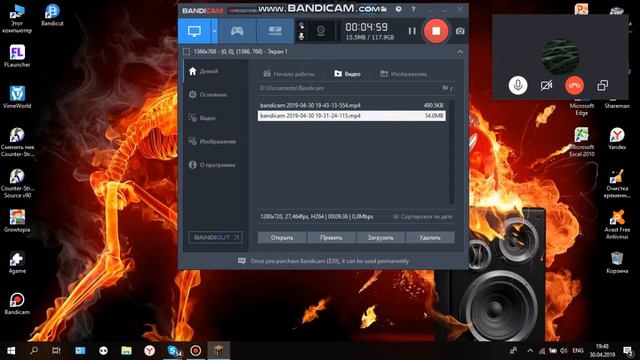
Task: Stop recording with the red button
Action: 436,31
